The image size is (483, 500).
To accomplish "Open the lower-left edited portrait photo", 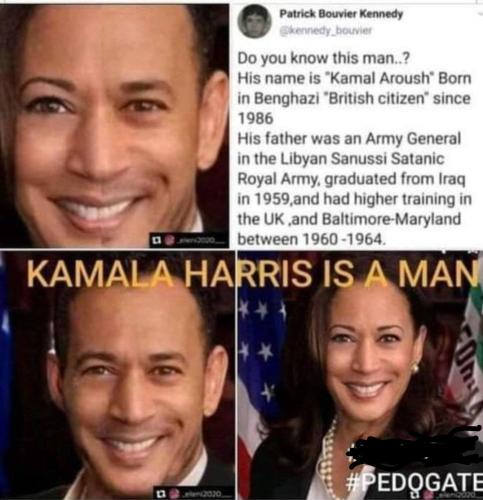I will click(x=117, y=375).
